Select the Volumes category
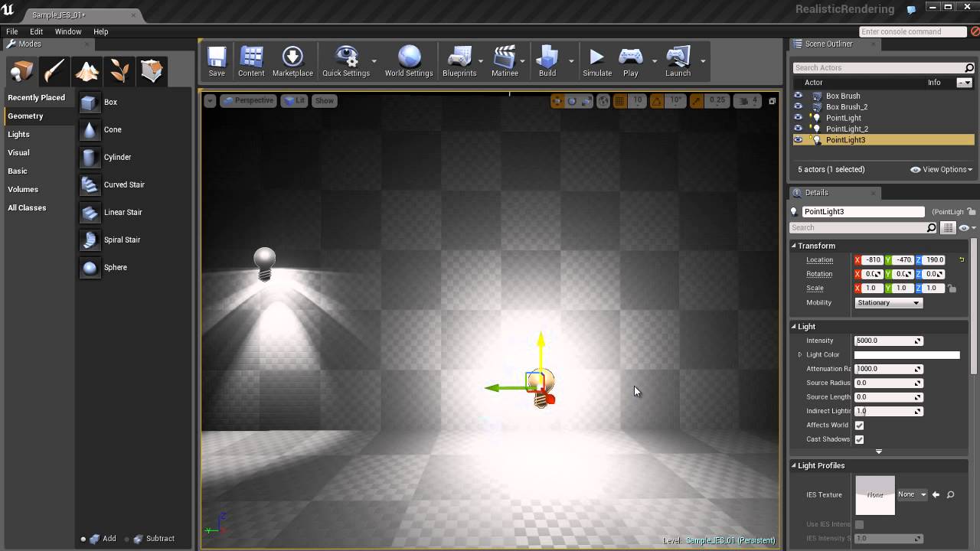The height and width of the screenshot is (551, 980). click(23, 189)
